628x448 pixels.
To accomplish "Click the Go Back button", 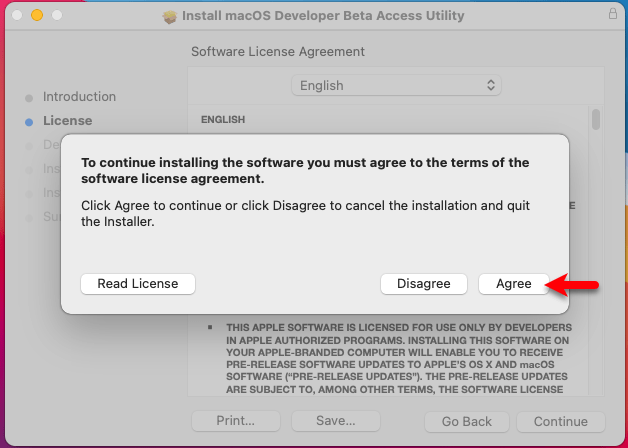I will 467,422.
